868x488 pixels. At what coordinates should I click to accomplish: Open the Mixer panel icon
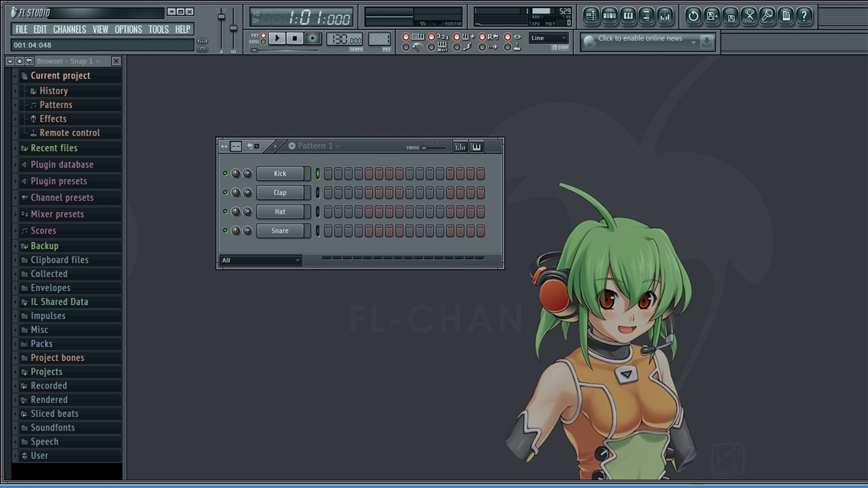coord(666,15)
